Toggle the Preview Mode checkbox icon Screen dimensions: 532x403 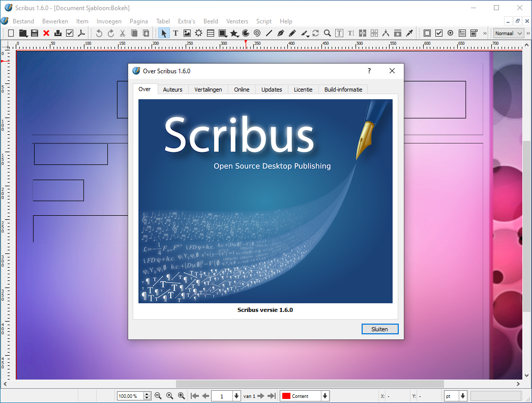click(70, 33)
